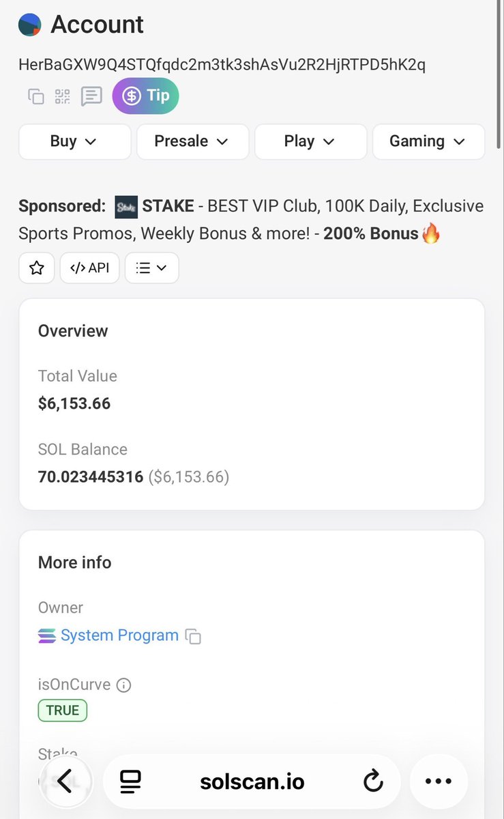This screenshot has height=819, width=504.
Task: Open the browser tabs overview icon
Action: click(130, 781)
